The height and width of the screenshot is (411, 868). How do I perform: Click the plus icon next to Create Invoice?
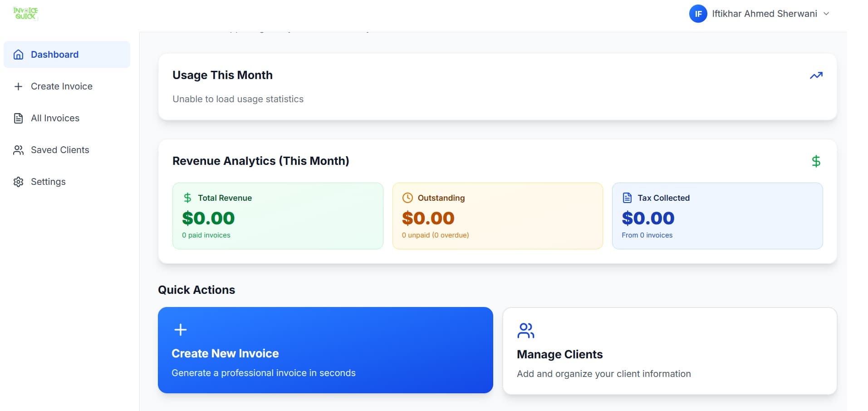coord(18,86)
